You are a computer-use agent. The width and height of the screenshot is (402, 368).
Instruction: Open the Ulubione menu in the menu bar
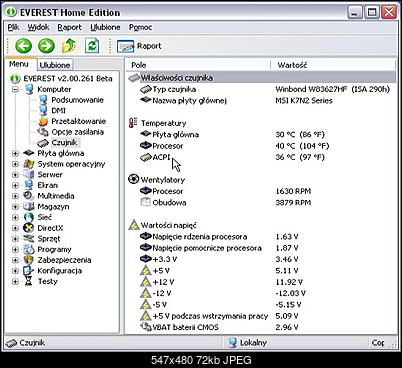pyautogui.click(x=105, y=27)
